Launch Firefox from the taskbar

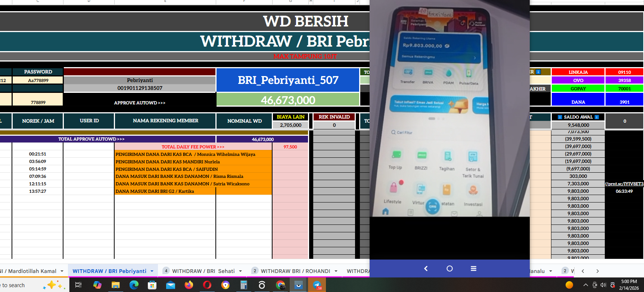189,285
